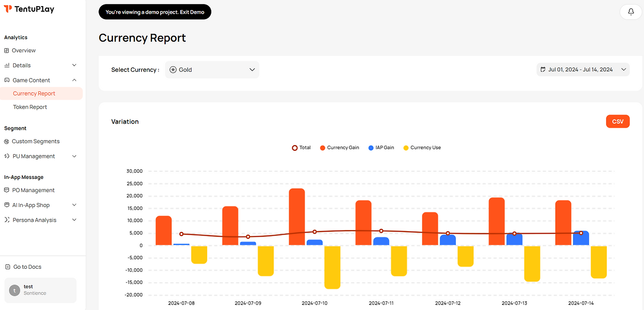The height and width of the screenshot is (310, 644).
Task: Expand the Persona Analysis chevron
Action: 74,220
